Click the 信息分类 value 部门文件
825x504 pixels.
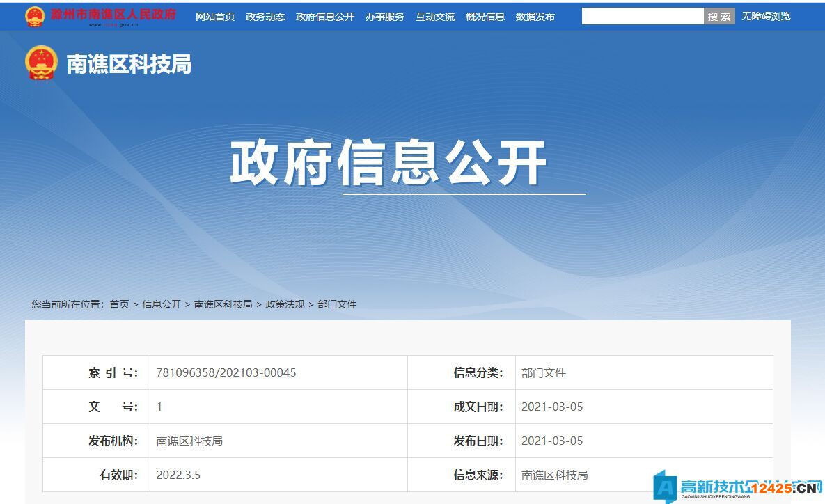(x=544, y=372)
